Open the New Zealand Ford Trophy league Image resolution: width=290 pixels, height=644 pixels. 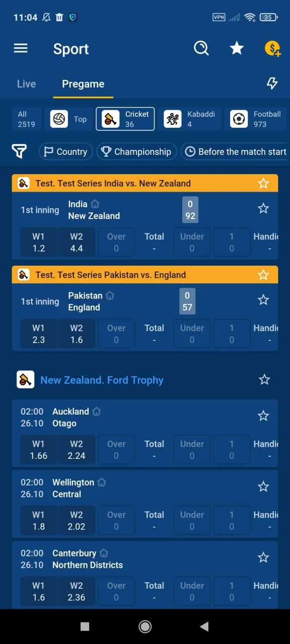(102, 380)
